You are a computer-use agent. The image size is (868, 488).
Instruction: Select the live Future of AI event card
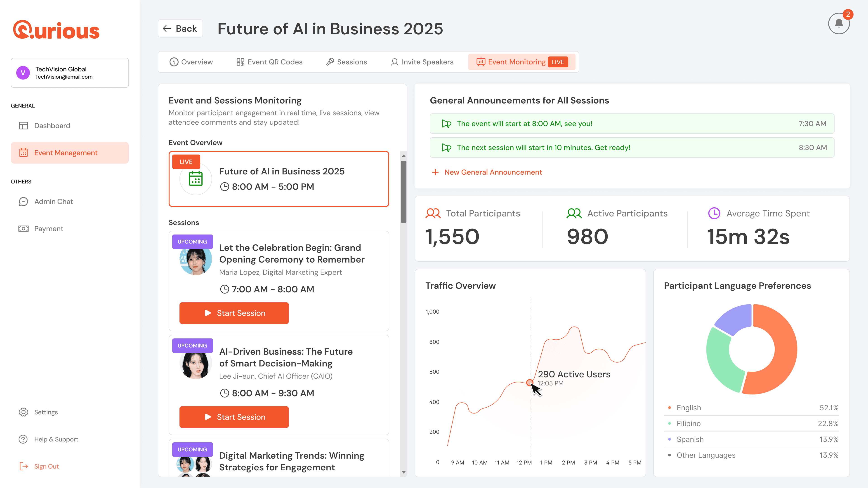(279, 179)
